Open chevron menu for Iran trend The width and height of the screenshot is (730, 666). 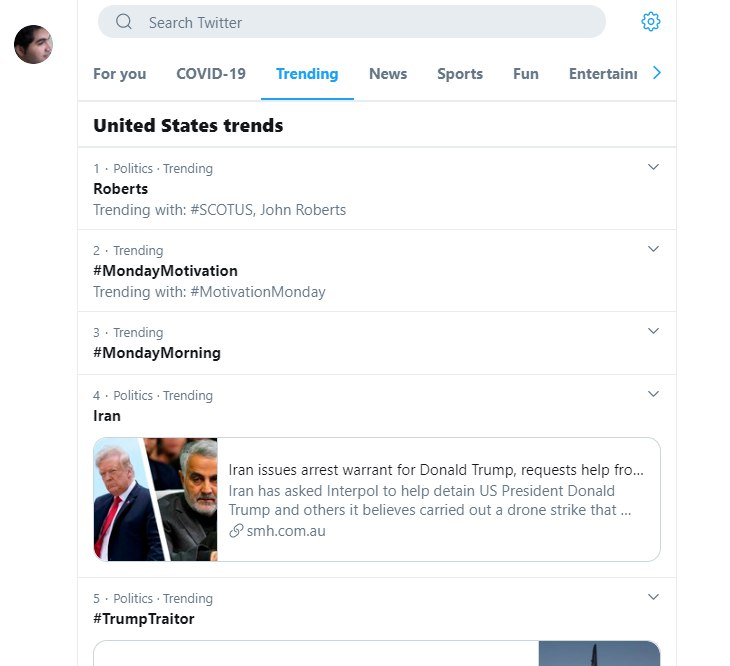click(653, 394)
